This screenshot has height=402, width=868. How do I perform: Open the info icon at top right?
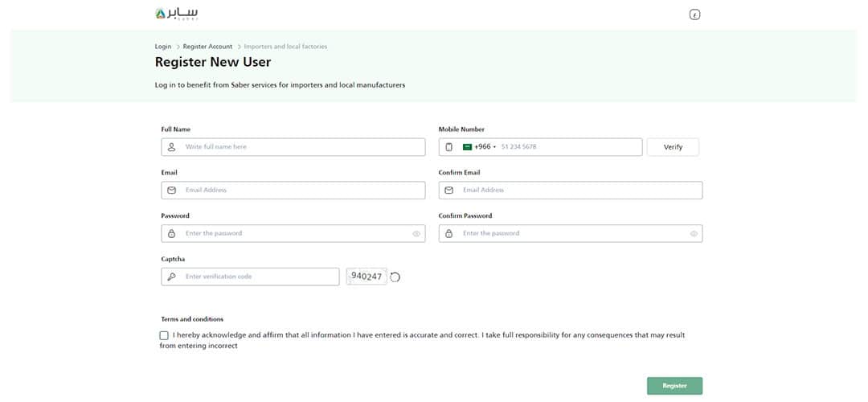(695, 15)
